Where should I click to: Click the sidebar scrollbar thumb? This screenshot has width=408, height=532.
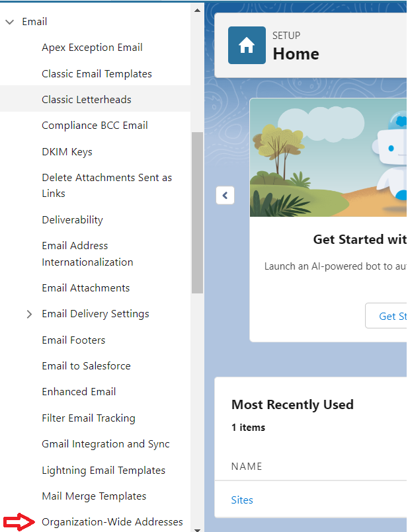coord(197,213)
